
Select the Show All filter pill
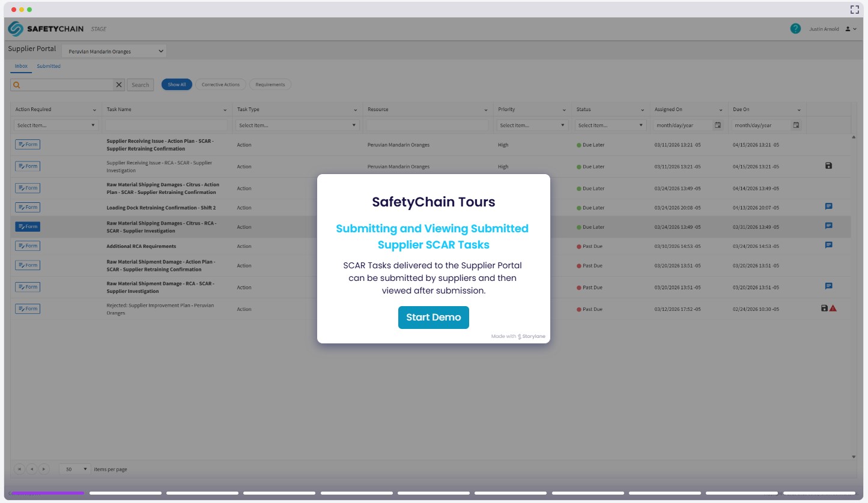coord(177,85)
